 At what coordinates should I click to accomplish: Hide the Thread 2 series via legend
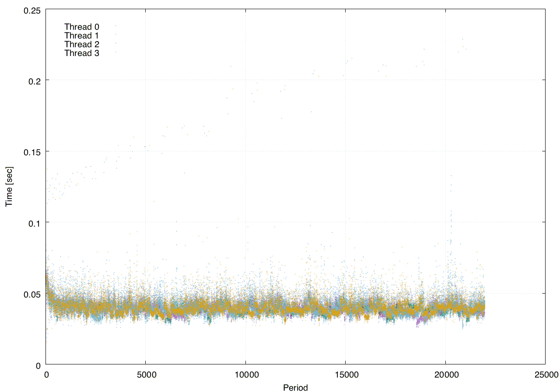tap(82, 45)
